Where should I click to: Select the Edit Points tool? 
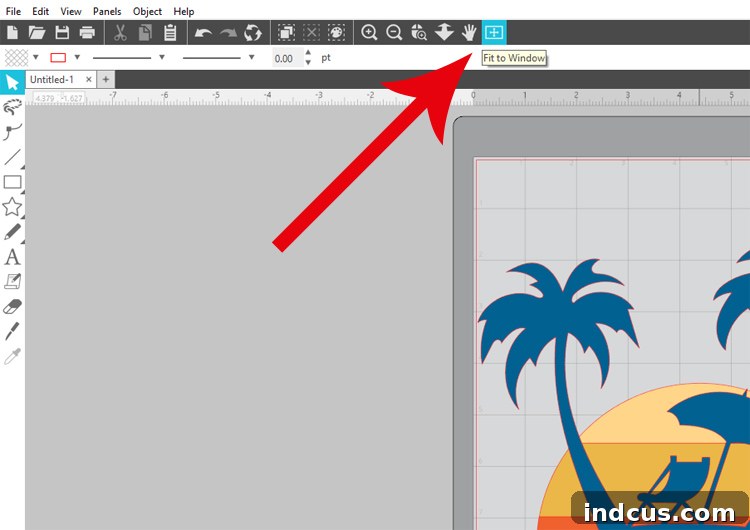click(x=12, y=107)
